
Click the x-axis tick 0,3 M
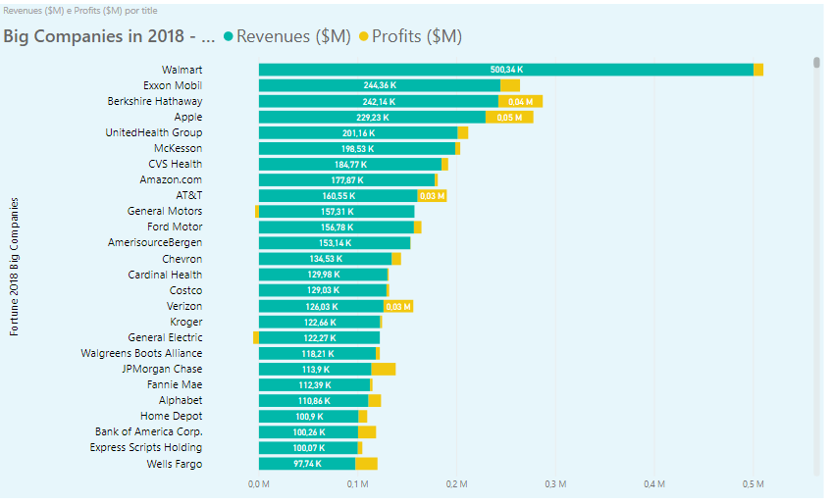tap(555, 484)
